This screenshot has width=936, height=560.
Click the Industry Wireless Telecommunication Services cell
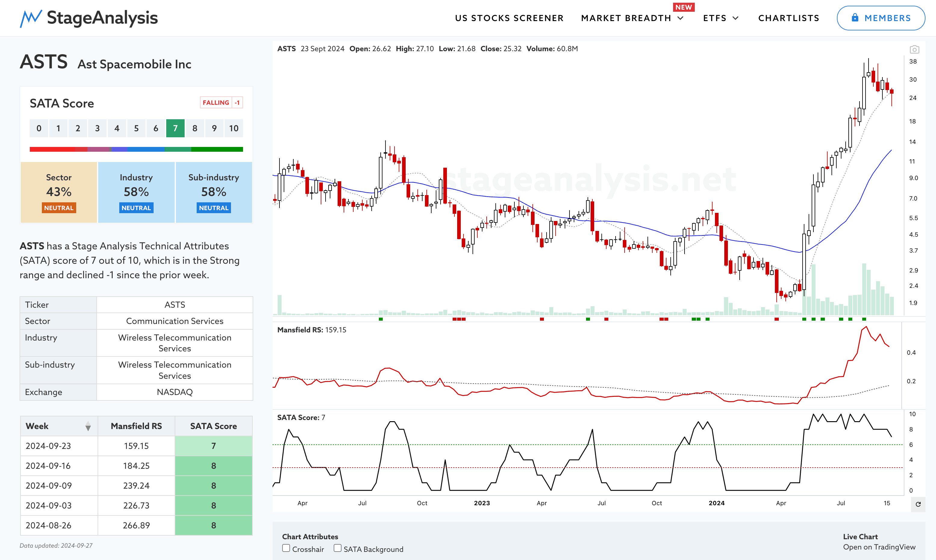[x=175, y=343]
